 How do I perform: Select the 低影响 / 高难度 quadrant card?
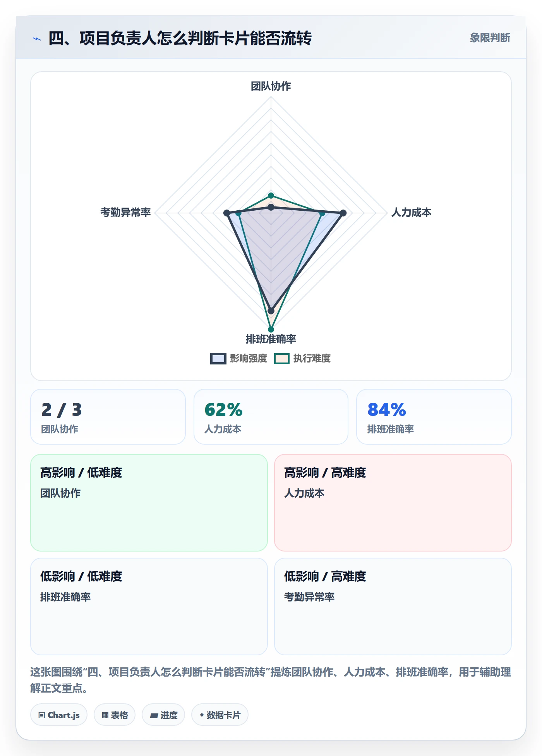tap(393, 607)
